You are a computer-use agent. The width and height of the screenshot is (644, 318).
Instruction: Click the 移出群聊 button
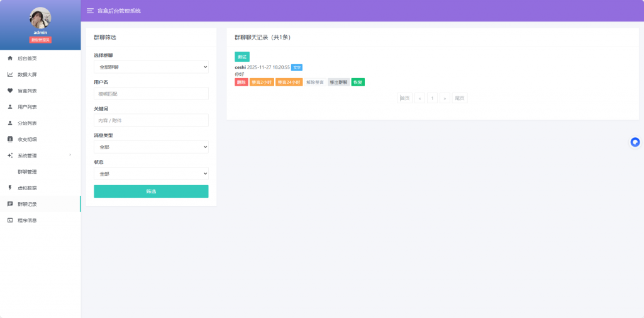coord(338,82)
